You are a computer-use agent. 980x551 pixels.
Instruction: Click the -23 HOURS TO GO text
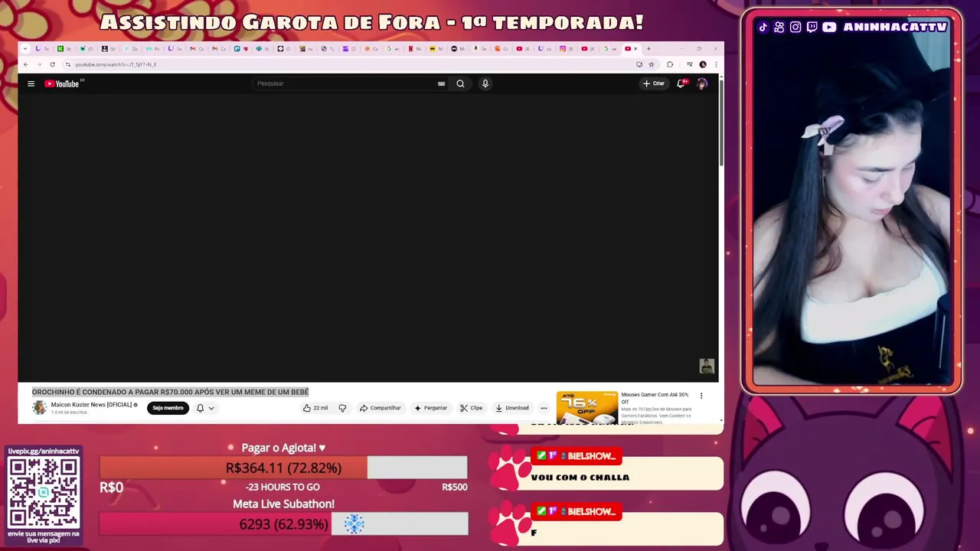(283, 487)
